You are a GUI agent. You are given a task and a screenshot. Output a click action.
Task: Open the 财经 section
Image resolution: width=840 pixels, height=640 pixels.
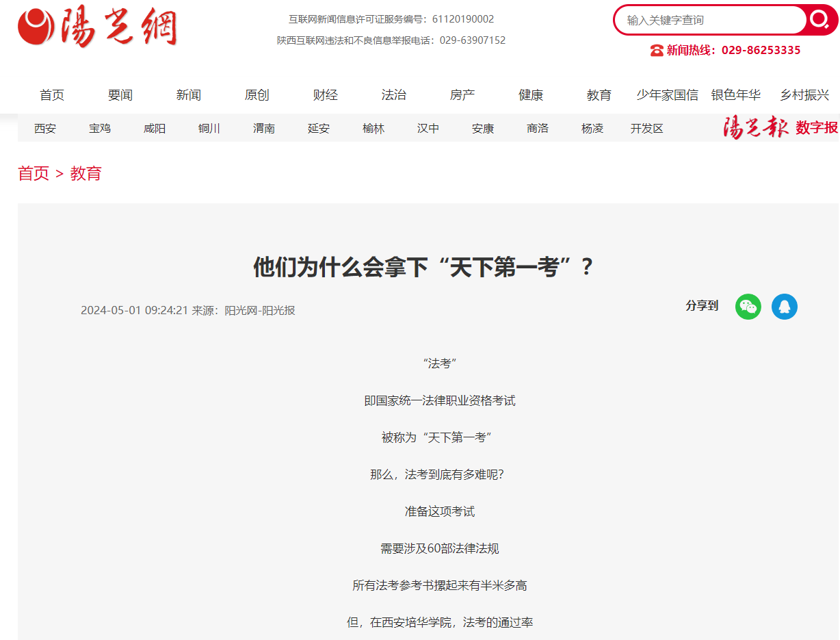coord(326,95)
